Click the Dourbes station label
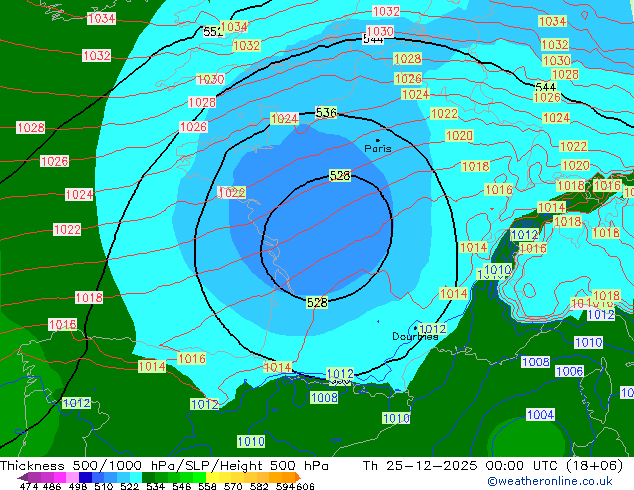Viewport: 634px width, 490px height. (415, 336)
